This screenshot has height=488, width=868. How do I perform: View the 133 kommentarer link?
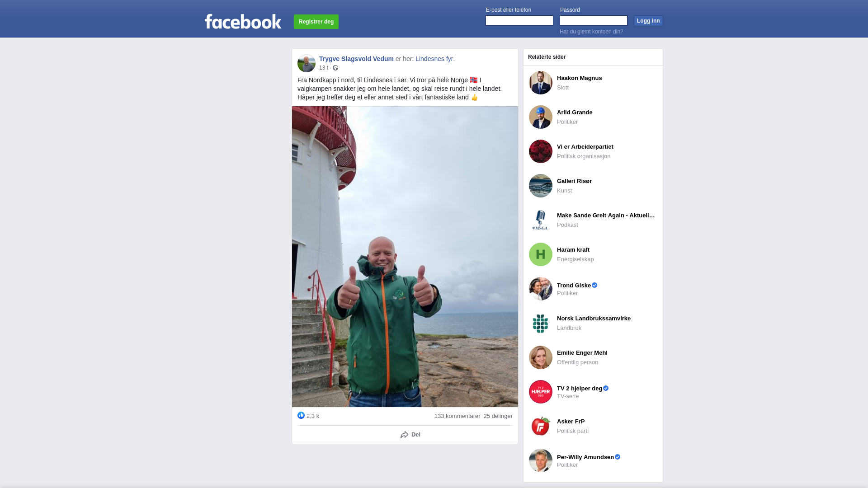click(x=457, y=416)
